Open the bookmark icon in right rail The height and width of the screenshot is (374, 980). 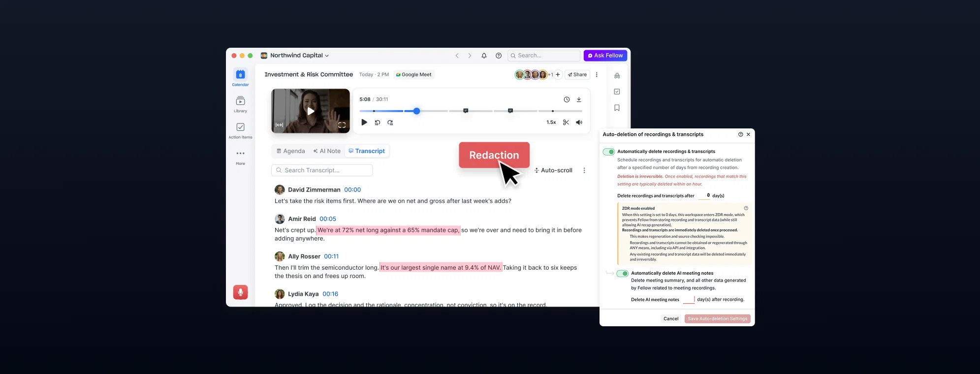pos(617,108)
